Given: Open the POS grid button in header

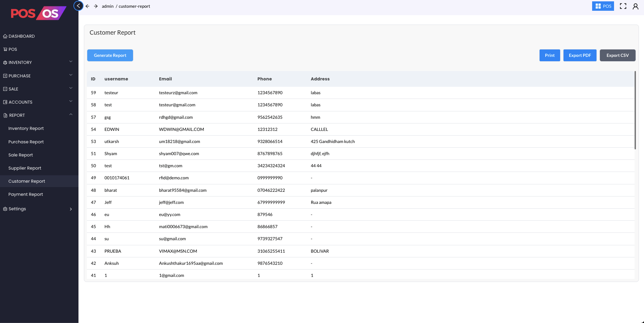Looking at the screenshot, I should point(603,6).
